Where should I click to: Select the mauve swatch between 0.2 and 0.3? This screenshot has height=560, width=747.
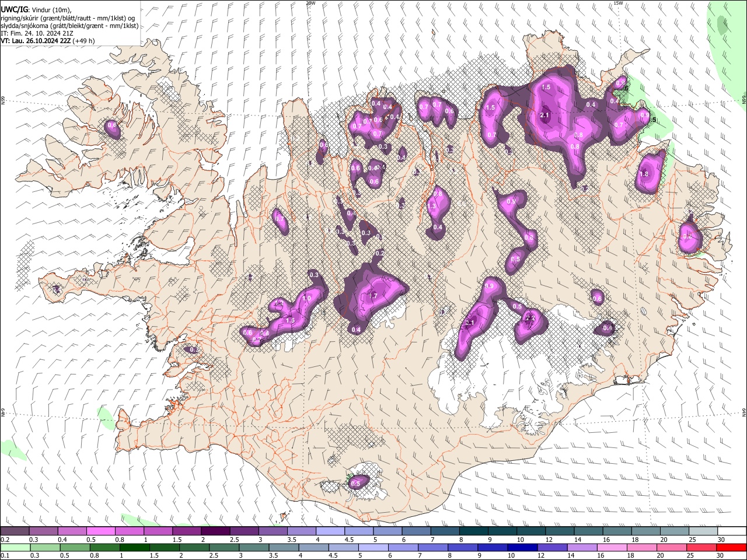point(15,531)
